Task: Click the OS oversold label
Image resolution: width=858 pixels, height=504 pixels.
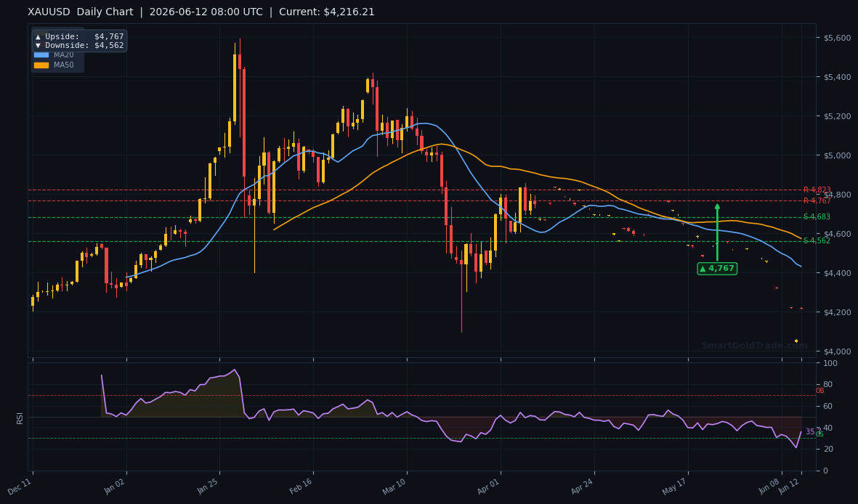Action: coord(819,434)
